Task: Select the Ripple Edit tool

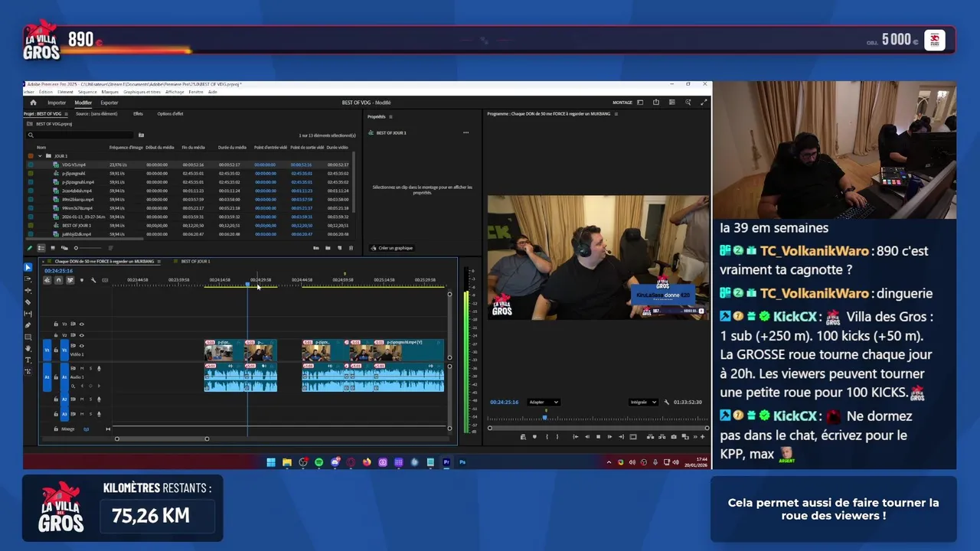Action: pos(28,291)
